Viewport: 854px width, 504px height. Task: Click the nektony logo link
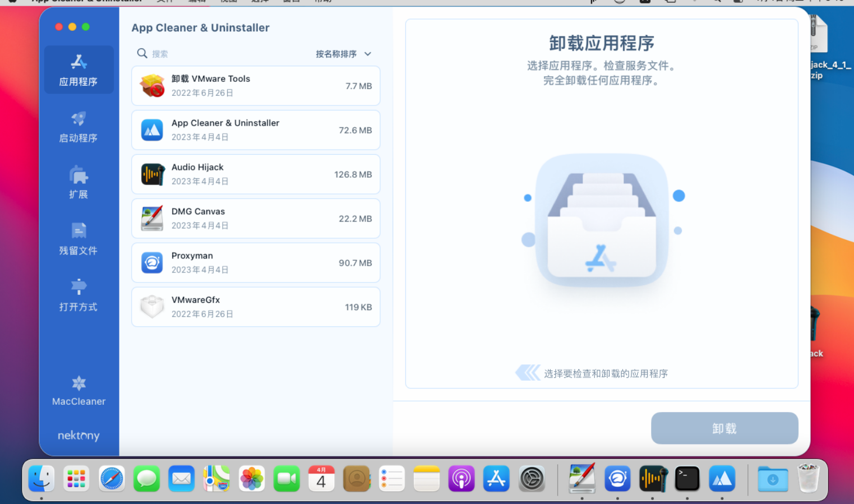pos(79,436)
